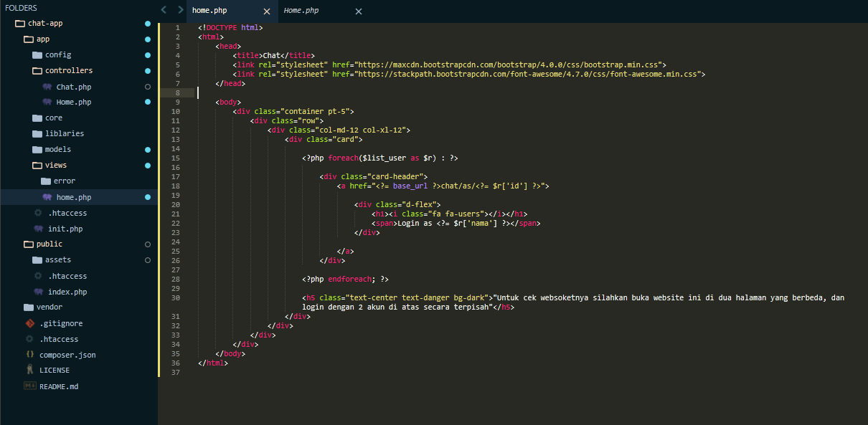Collapse the controllers folder
This screenshot has height=425, width=868.
[68, 70]
